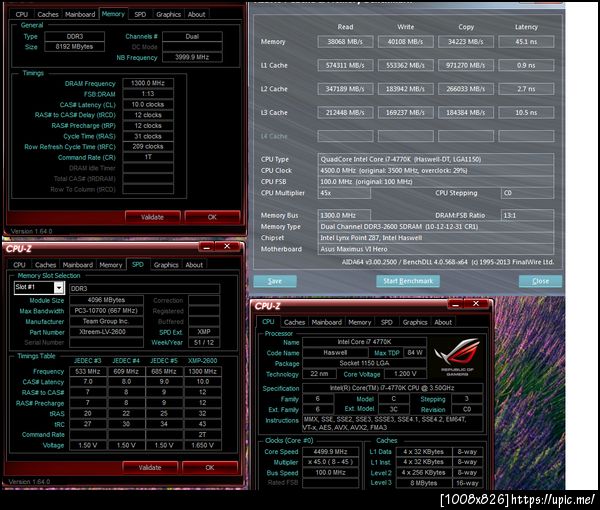Click the ROG Republic of Gamers logo
Viewport: 600px width, 510px height.
[457, 357]
